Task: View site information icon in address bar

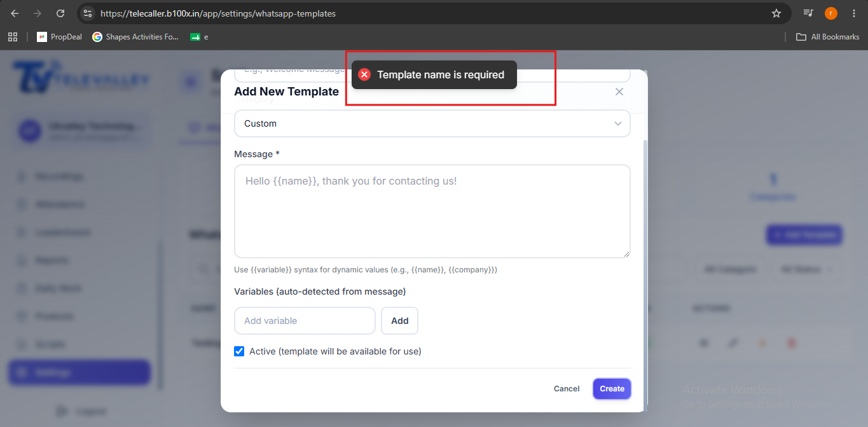Action: 88,13
